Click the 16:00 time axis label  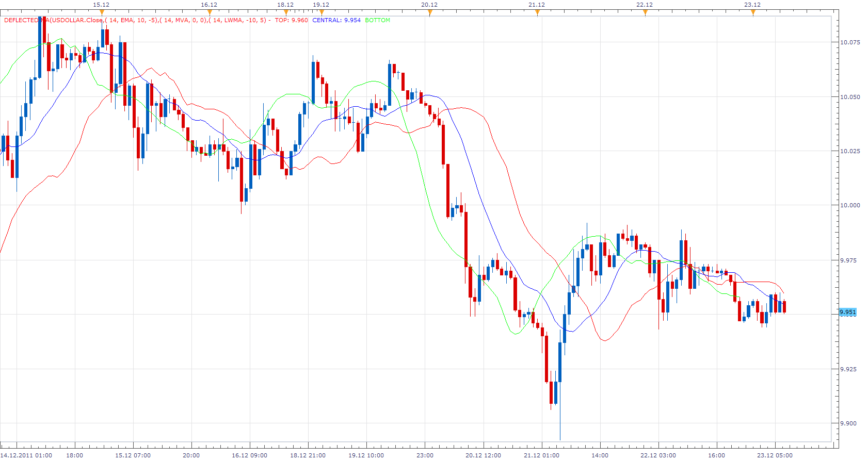(717, 455)
